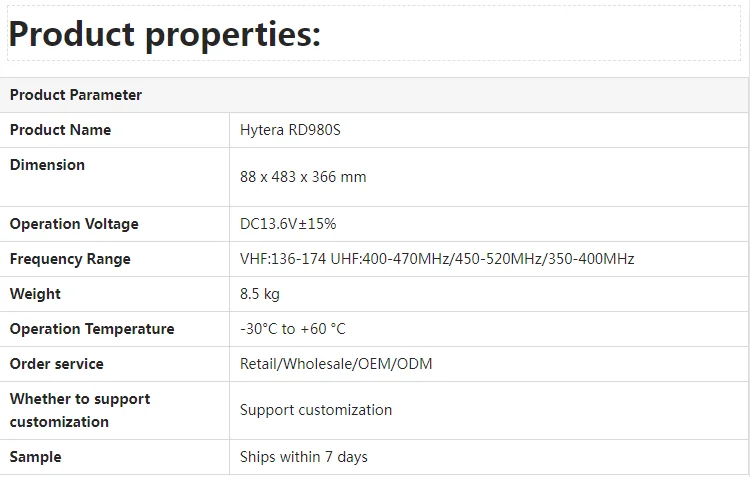
Task: Select the "Product Parameter" table header row
Action: (x=76, y=95)
